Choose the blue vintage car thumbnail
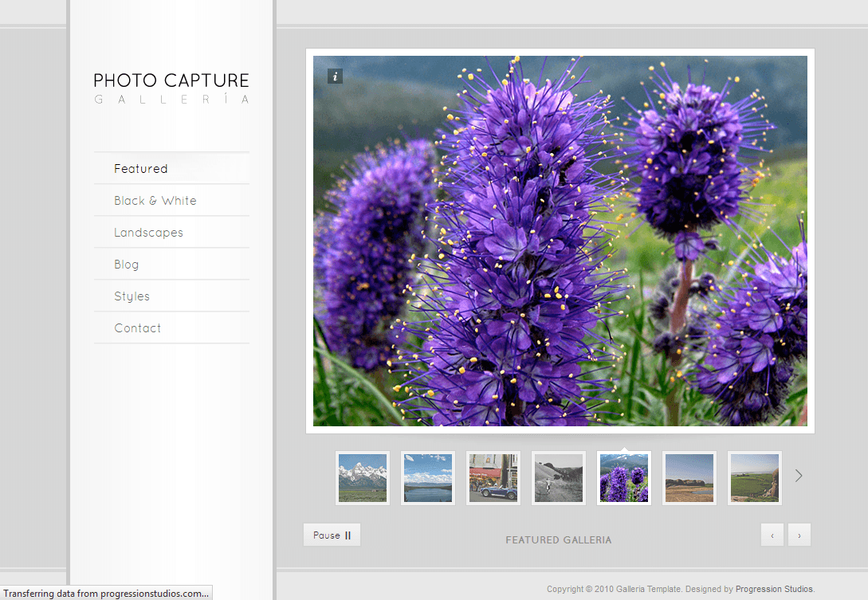 tap(493, 478)
